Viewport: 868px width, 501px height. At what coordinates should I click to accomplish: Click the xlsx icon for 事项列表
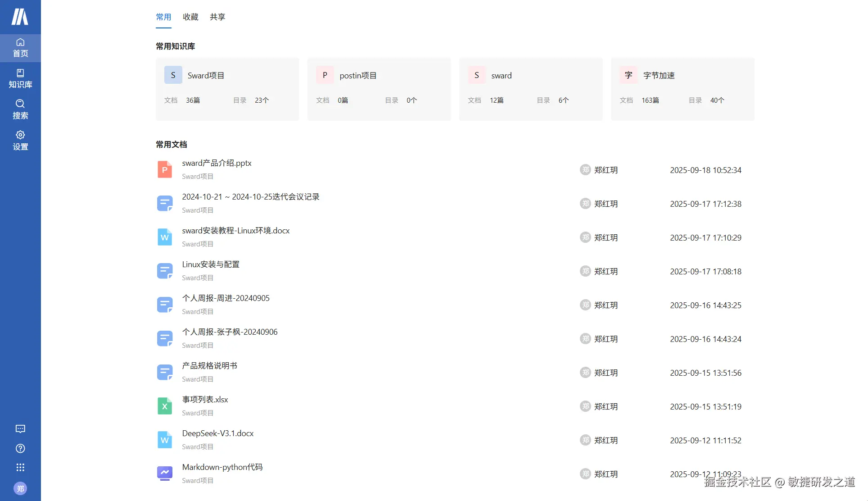point(165,406)
